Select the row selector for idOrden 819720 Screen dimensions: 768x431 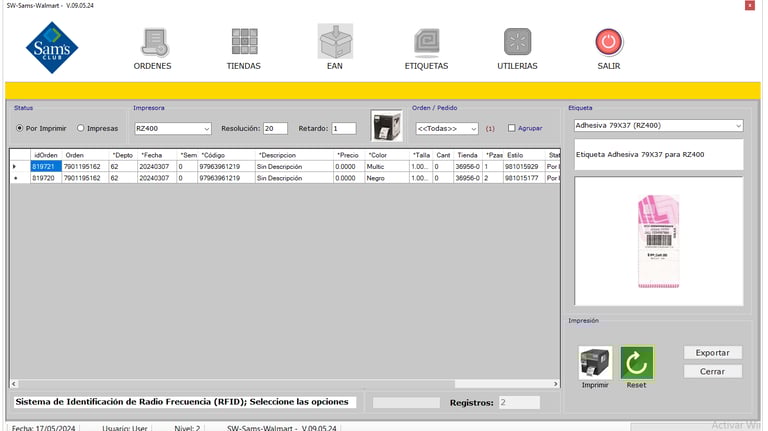(20, 178)
